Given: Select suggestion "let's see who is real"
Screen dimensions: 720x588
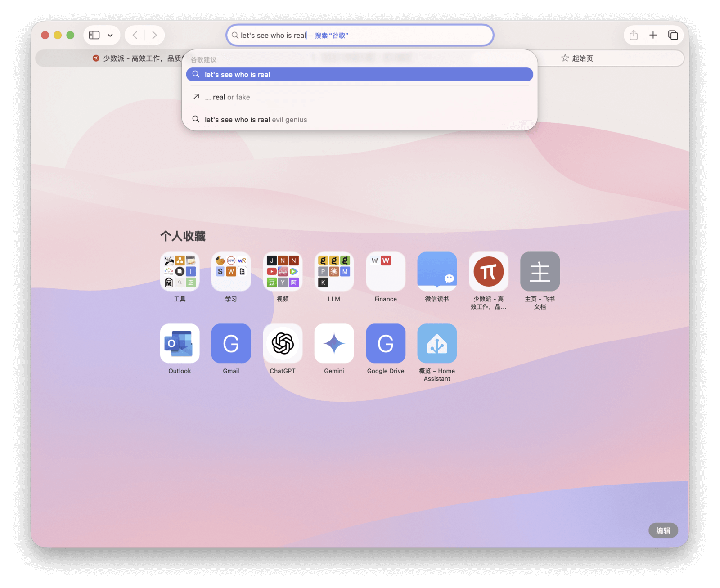Looking at the screenshot, I should tap(359, 75).
